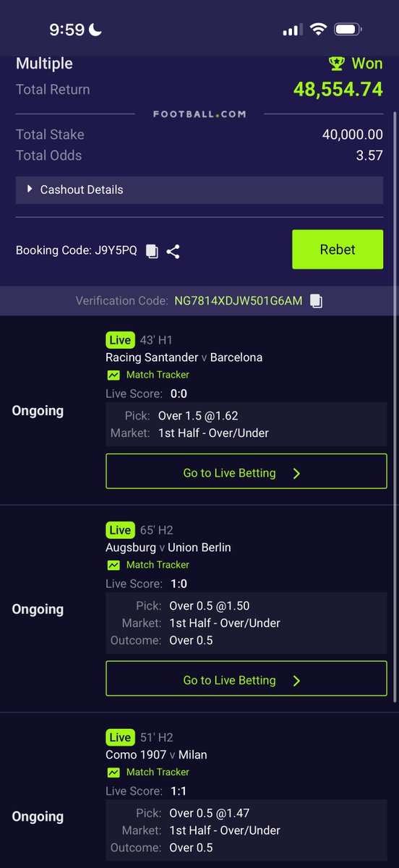Open Match Tracker icon for Racing Santander
399x868 pixels.
(x=113, y=375)
